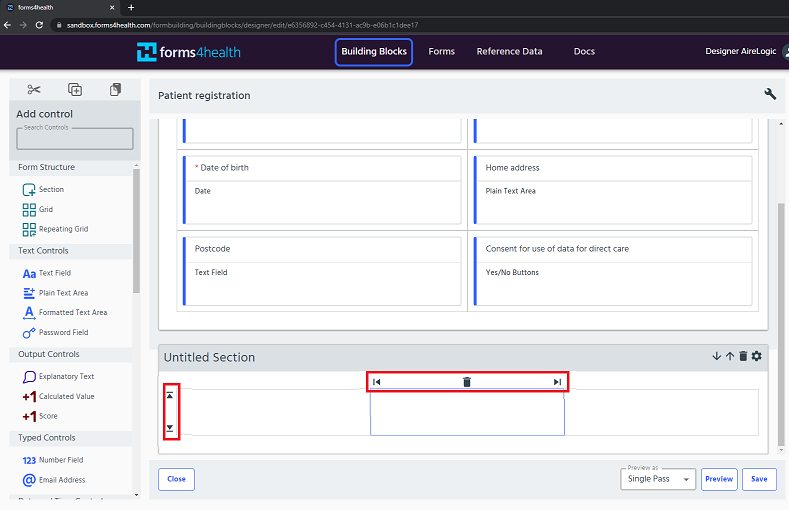Go back in browser history

[7, 25]
